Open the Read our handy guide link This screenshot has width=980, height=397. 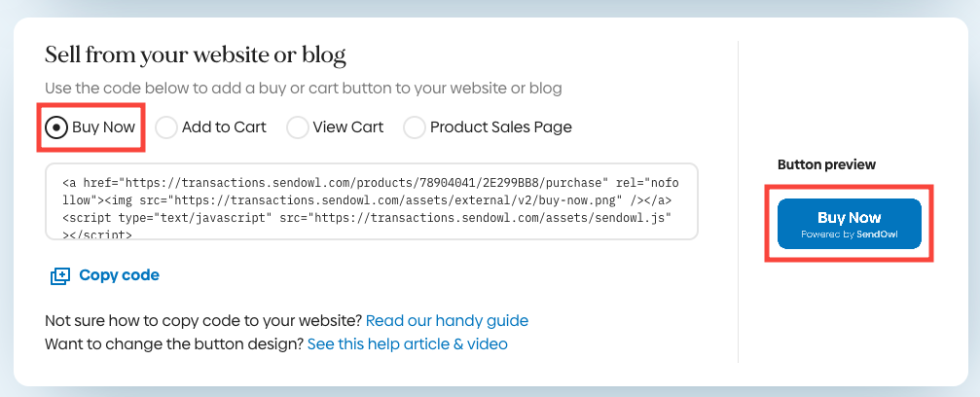pyautogui.click(x=447, y=321)
